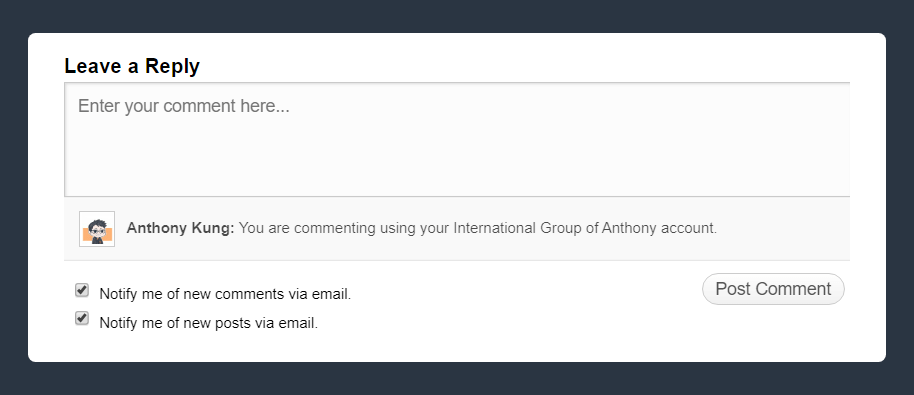Focus the comment text area
914x395 pixels.
tap(457, 139)
